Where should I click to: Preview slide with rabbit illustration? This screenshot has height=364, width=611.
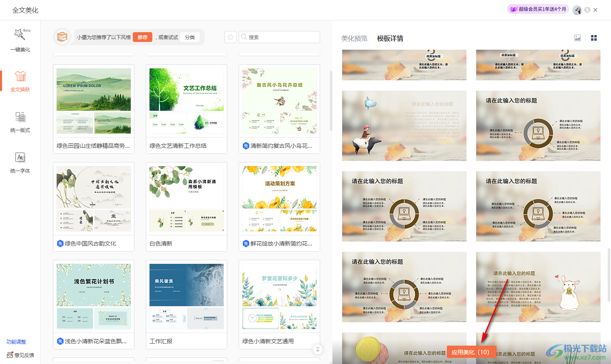538,287
